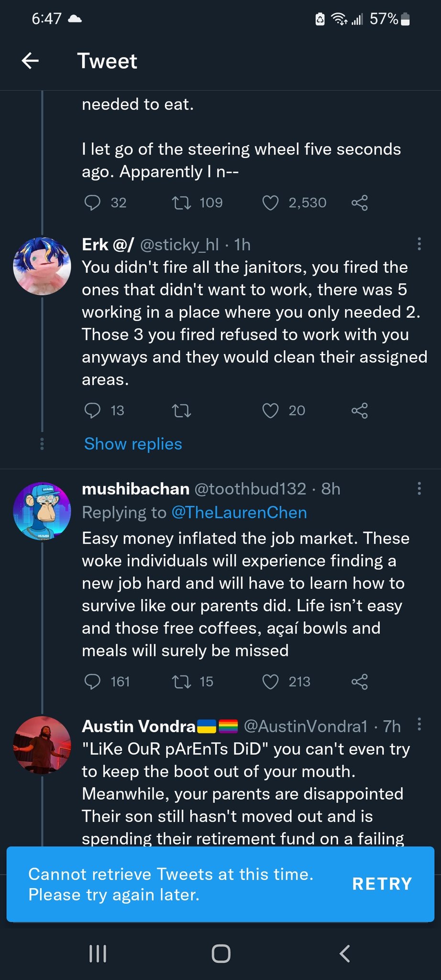Share the tweet with 2,530 likes
The image size is (441, 980).
(x=360, y=203)
